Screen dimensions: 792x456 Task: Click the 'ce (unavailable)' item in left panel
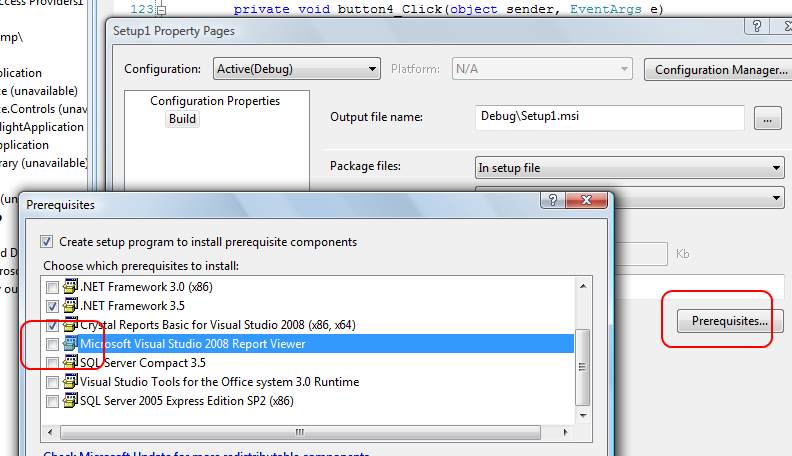click(x=39, y=91)
